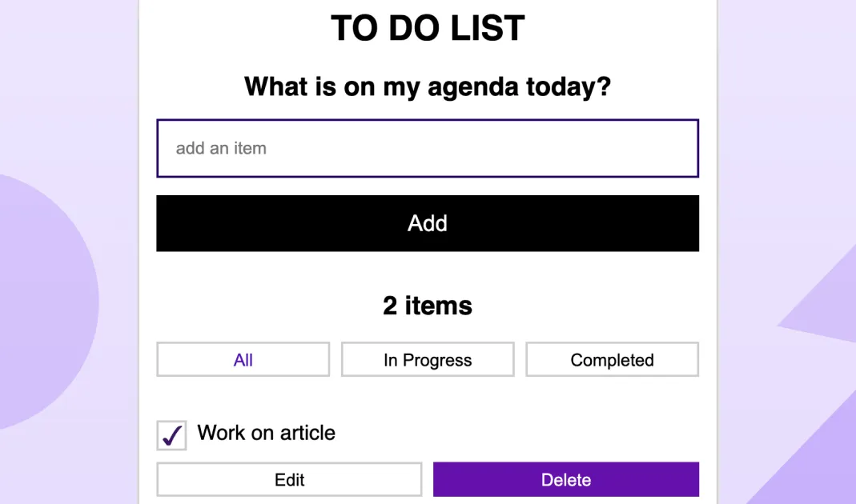856x504 pixels.
Task: Click the word 'Add' on black button
Action: tap(427, 223)
